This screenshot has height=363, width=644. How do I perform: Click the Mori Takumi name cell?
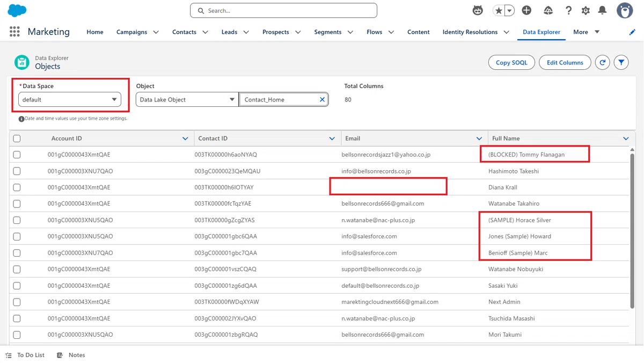point(504,335)
